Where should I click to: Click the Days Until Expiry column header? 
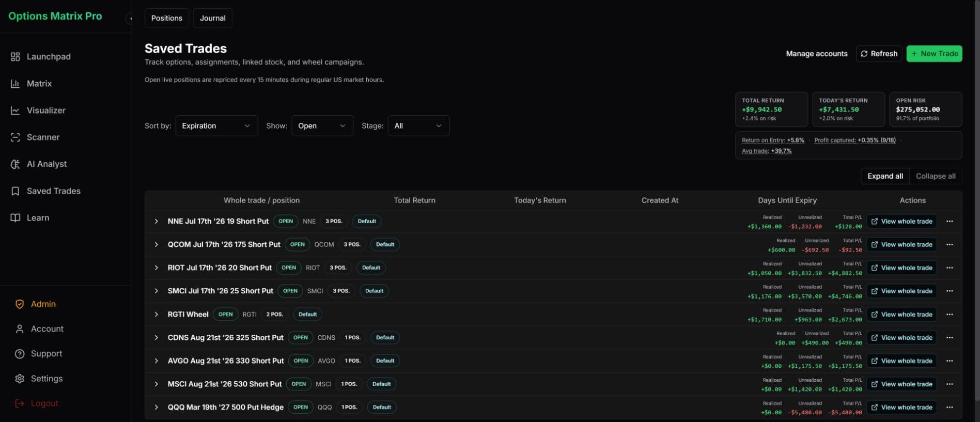787,200
